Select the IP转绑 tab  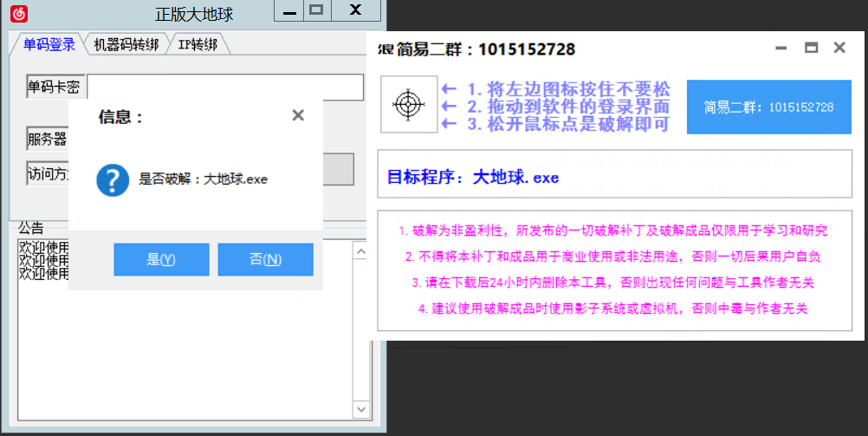198,44
